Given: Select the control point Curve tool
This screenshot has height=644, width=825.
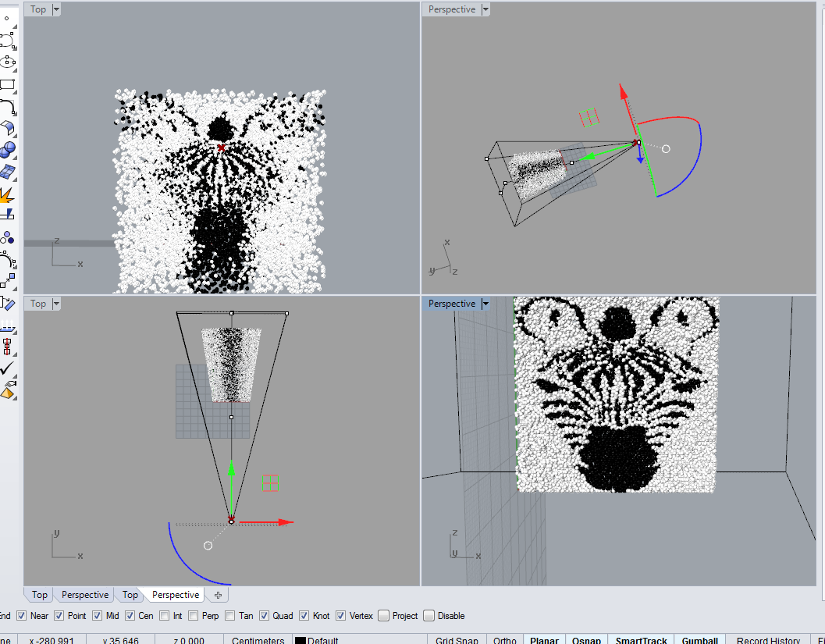Looking at the screenshot, I should (x=7, y=40).
